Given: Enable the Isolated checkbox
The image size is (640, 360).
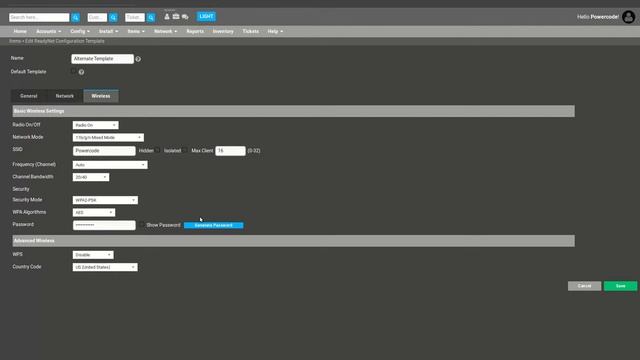Looking at the screenshot, I should (x=185, y=150).
